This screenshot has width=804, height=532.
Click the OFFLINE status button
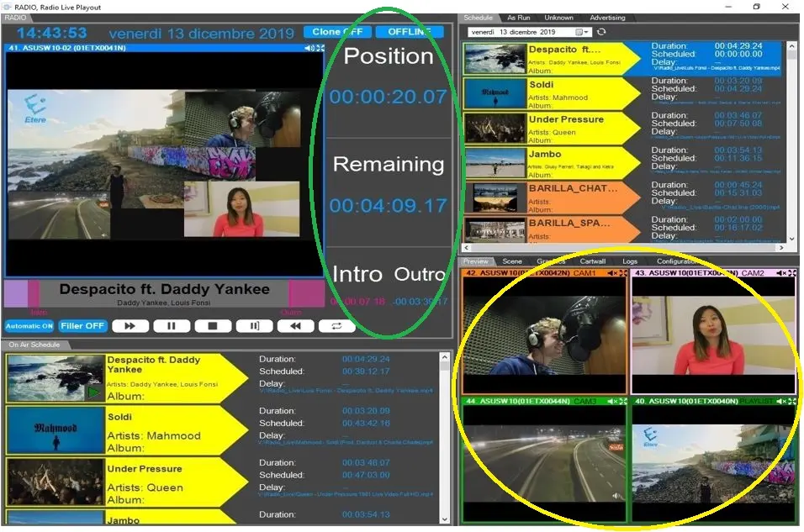pyautogui.click(x=410, y=32)
